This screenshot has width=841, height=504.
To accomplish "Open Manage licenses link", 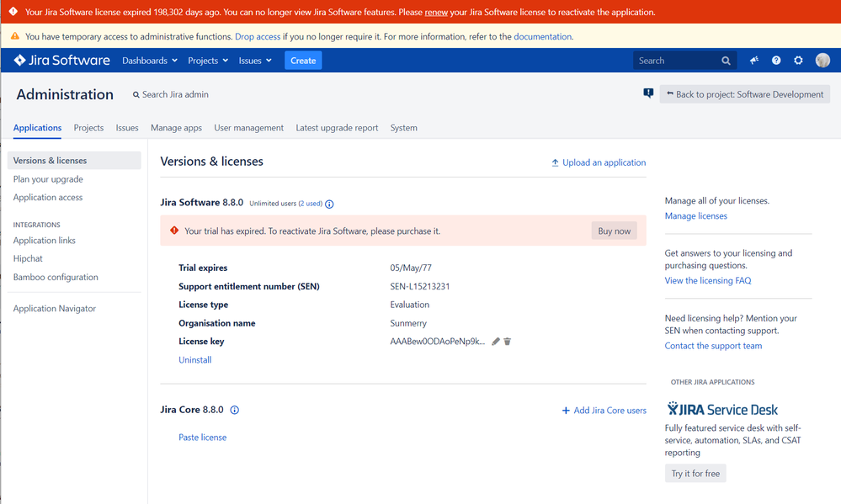I will (696, 215).
